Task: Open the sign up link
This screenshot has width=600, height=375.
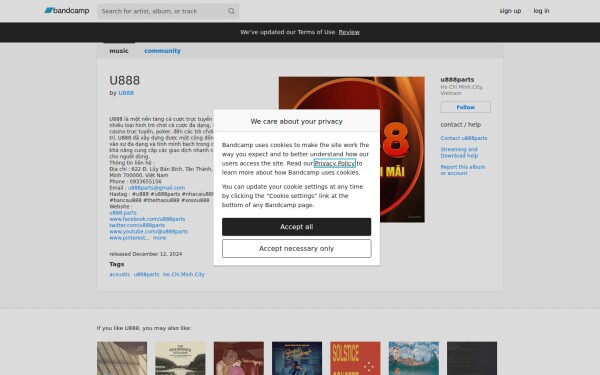Action: (x=510, y=11)
